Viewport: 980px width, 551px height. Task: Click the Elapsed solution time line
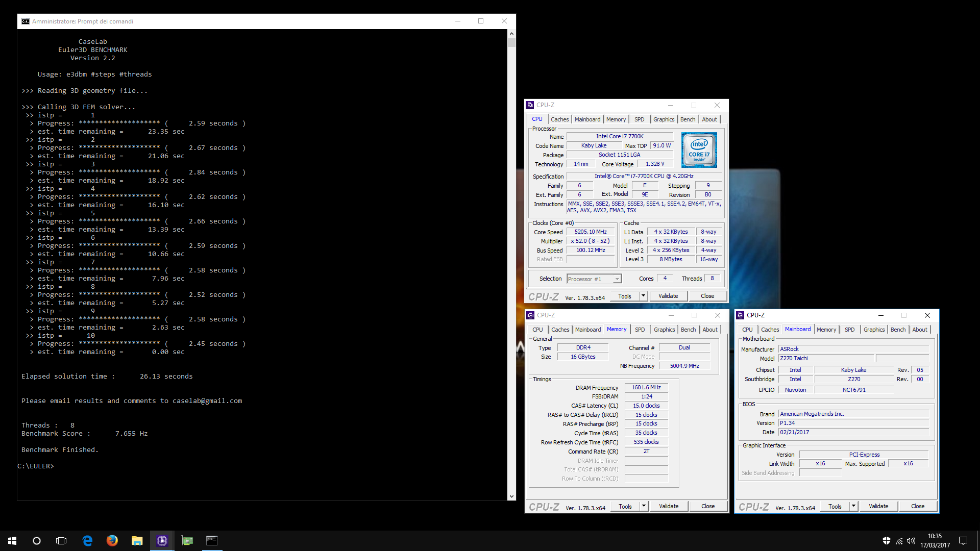point(107,377)
